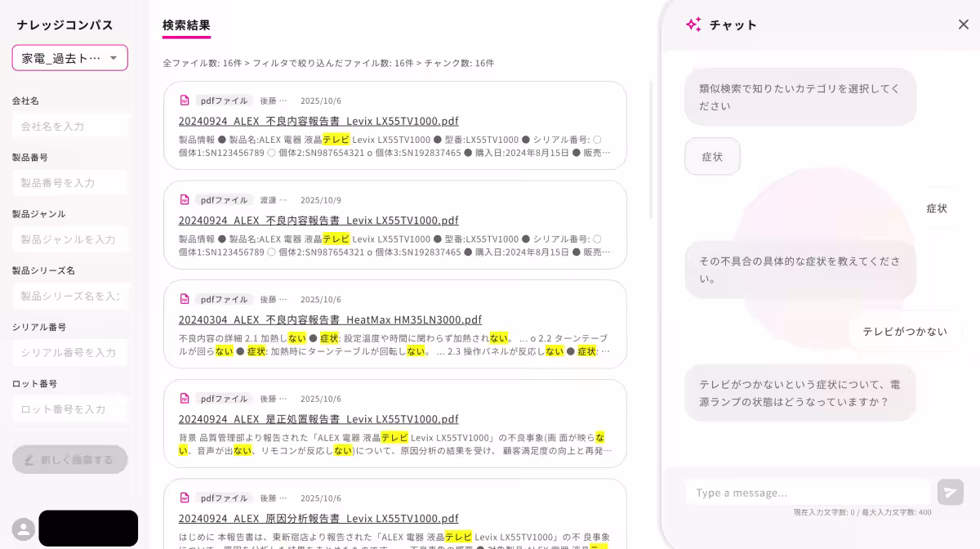Open 20240924 ALEX 不良内容報告書 Levix LX55TV1000.pdf
Screen dimensions: 980x549
(x=318, y=120)
